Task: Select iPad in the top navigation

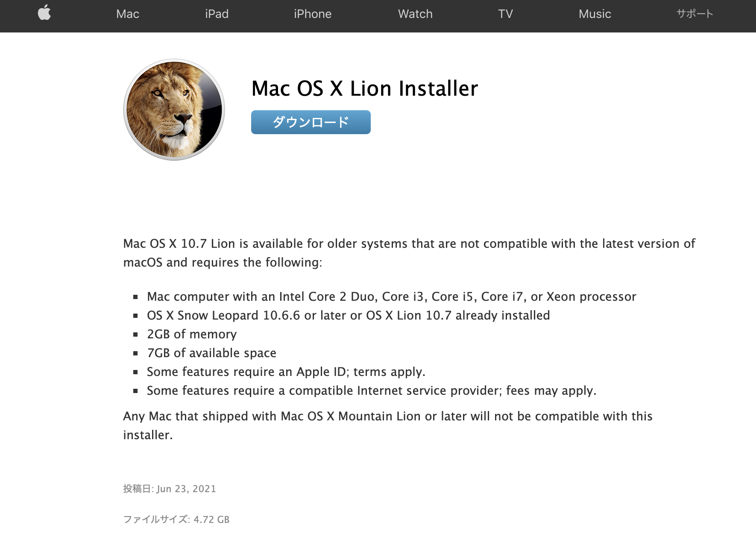Action: click(217, 14)
